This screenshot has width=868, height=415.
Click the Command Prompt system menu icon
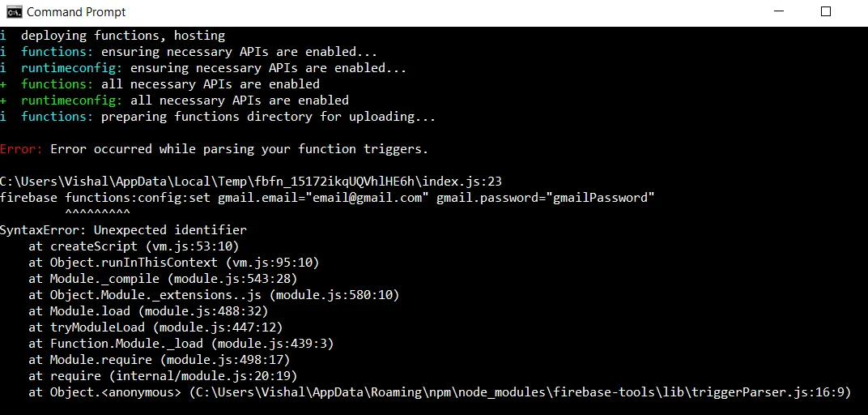click(14, 12)
